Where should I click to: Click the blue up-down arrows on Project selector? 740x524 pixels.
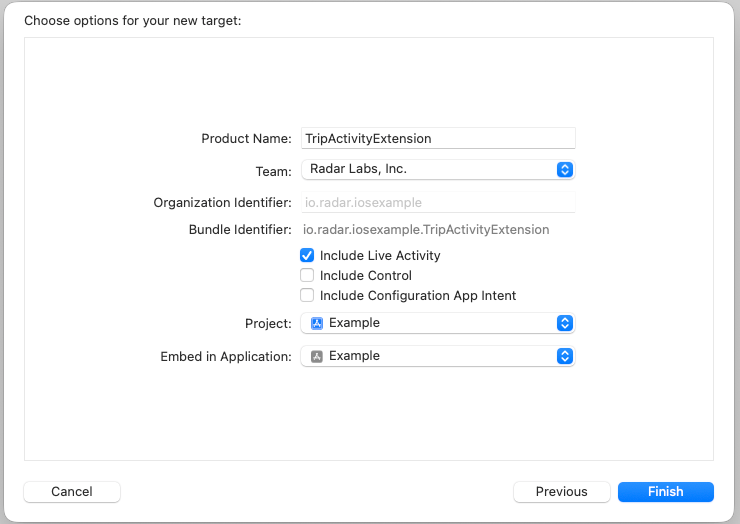tap(565, 323)
